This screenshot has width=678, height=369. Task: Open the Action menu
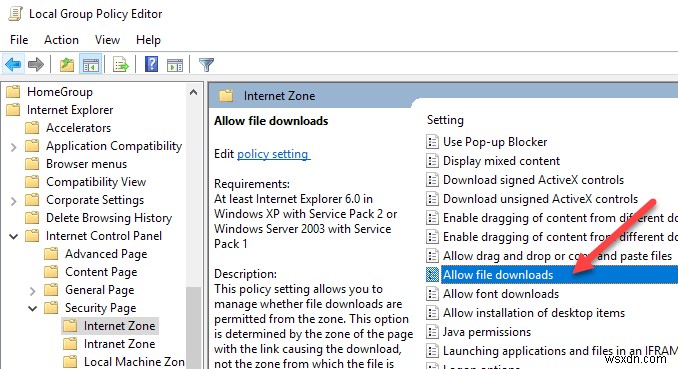(x=61, y=40)
